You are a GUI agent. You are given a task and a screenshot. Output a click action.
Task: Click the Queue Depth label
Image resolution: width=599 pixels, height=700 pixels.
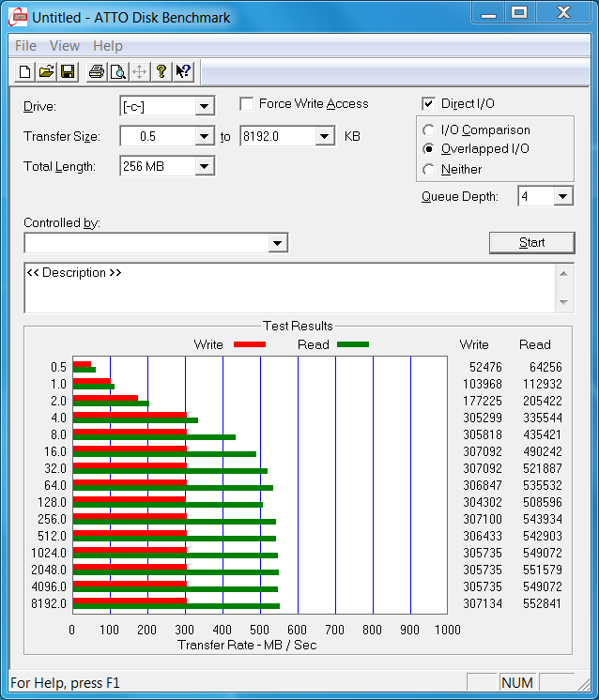[x=460, y=196]
